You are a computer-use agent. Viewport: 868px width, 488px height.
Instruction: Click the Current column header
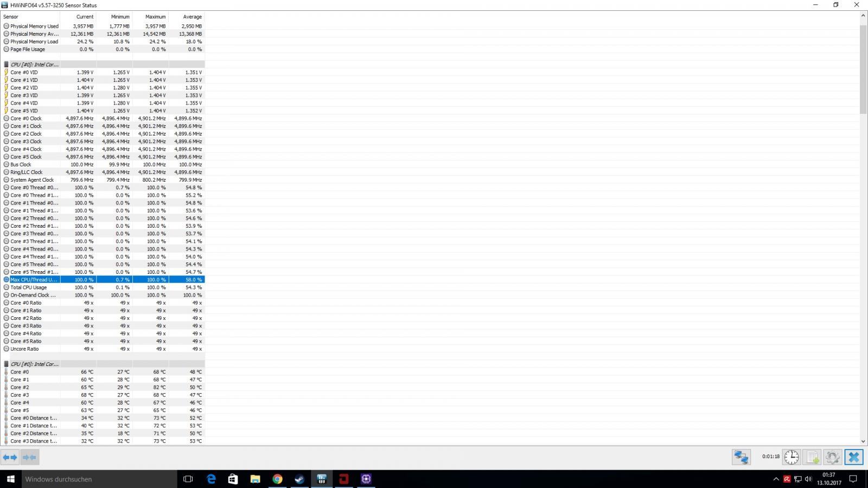coord(78,17)
